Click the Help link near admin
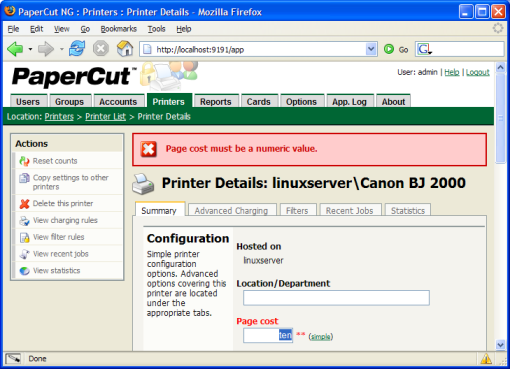Image resolution: width=510 pixels, height=369 pixels. [x=452, y=72]
